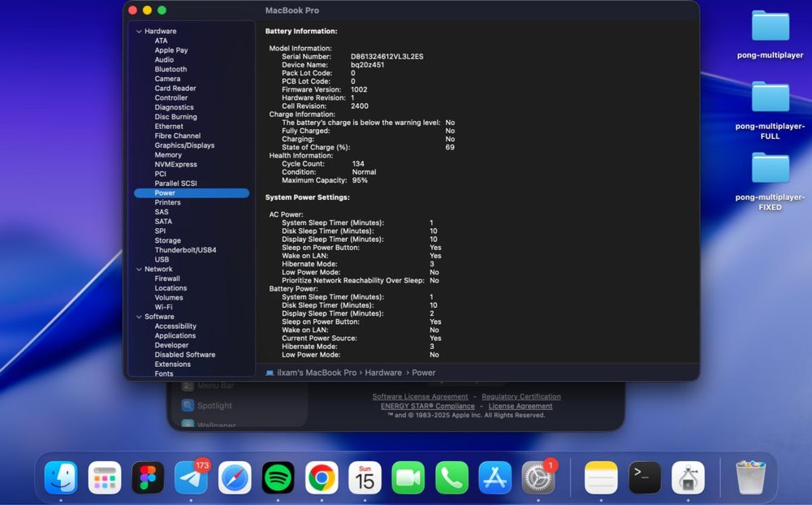Open Calendar showing Sun 15
Viewport: 812px width, 505px height.
pyautogui.click(x=365, y=477)
